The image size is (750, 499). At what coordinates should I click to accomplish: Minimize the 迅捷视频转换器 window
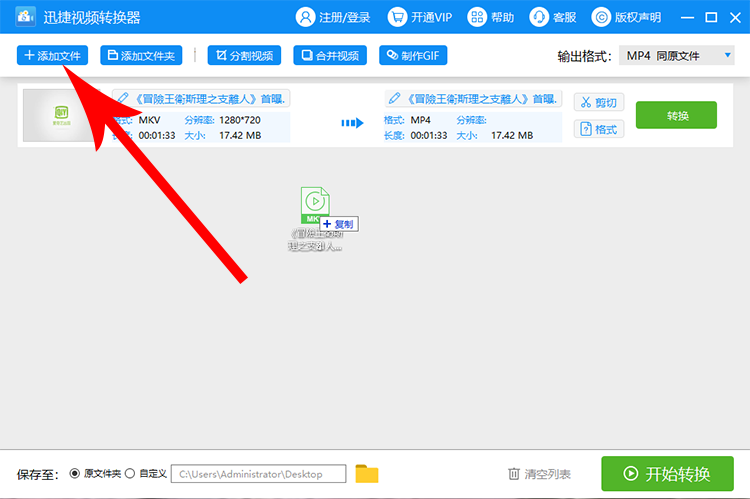click(687, 18)
